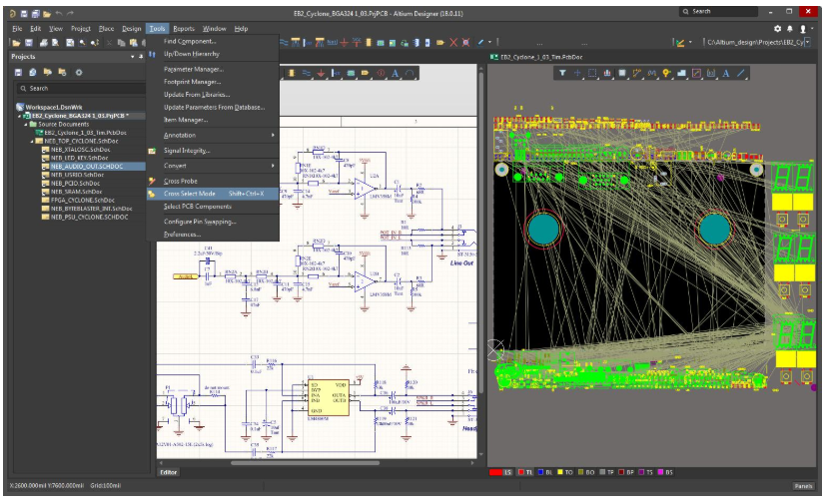Click the rectangle selection tool in PCB toolbar

[x=592, y=74]
